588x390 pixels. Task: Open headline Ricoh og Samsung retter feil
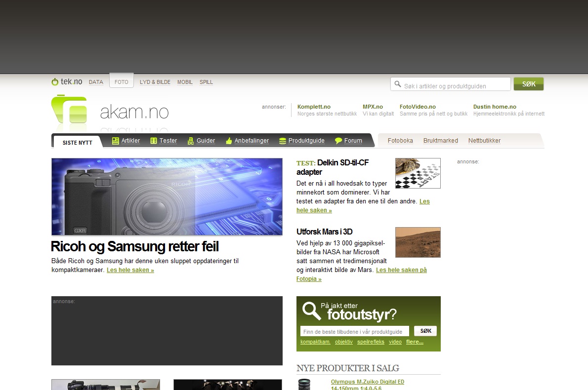pyautogui.click(x=135, y=246)
